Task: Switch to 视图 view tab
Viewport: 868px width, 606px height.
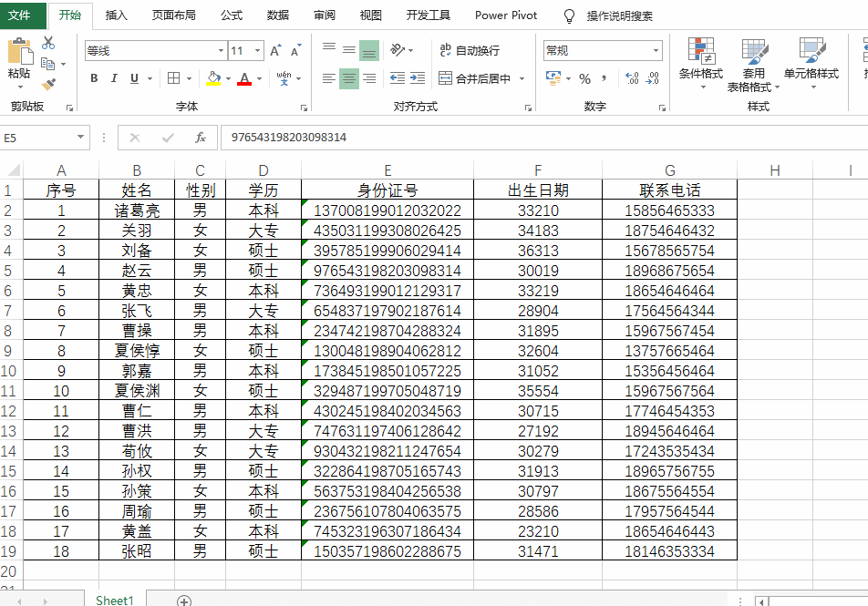Action: pyautogui.click(x=371, y=15)
